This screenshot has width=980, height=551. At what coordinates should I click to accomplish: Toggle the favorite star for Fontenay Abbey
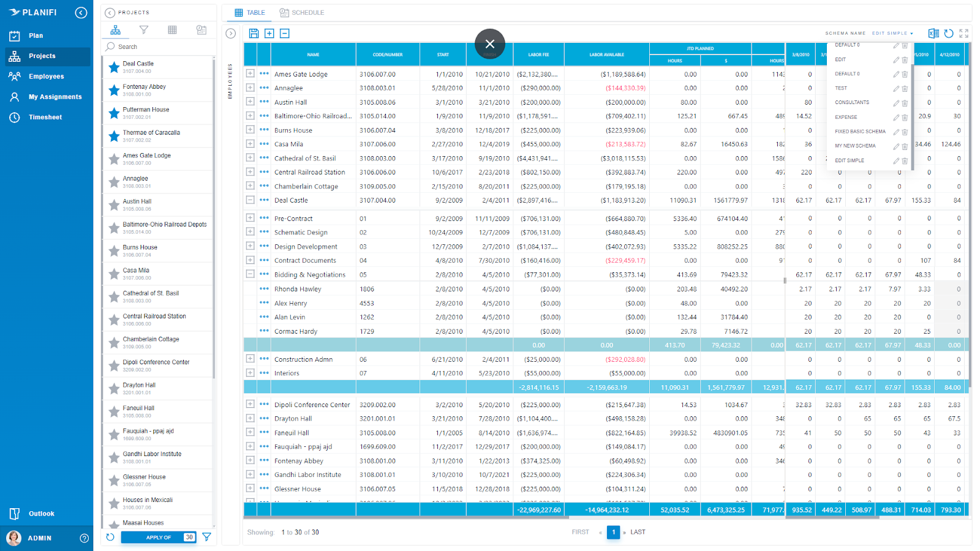[x=114, y=90]
